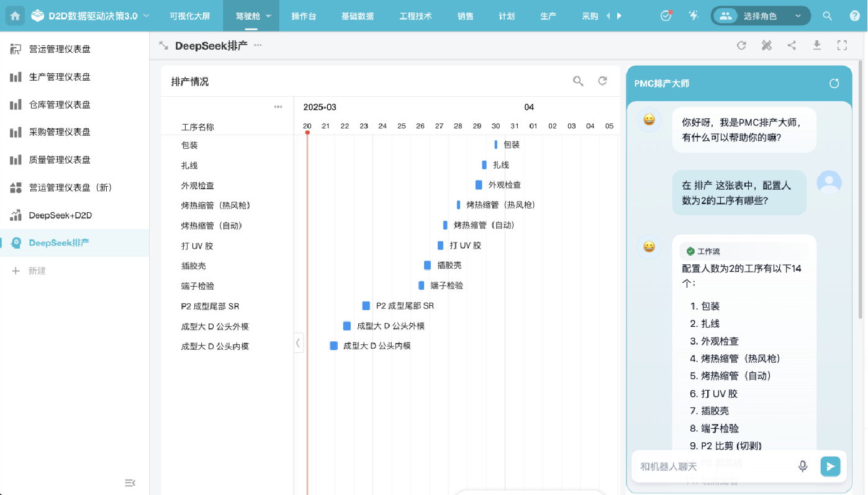Screen dimensions: 868x495
Task: Click the expand arrows beside DeepSeek排产 title
Action: pyautogui.click(x=163, y=45)
